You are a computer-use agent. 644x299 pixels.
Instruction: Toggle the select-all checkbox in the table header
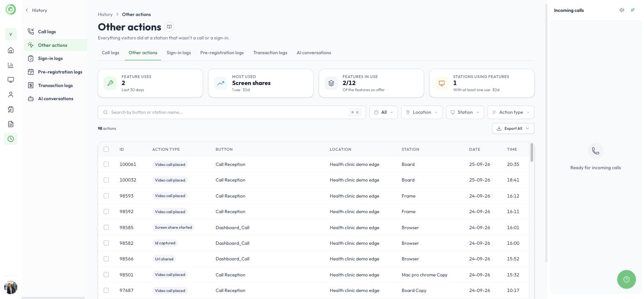pyautogui.click(x=106, y=149)
